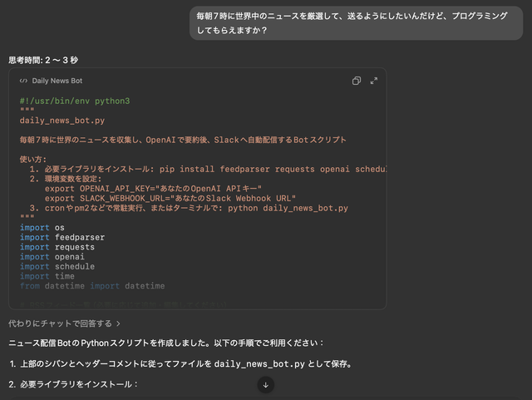Image resolution: width=532 pixels, height=400 pixels.
Task: Click the chevron after 代わりにチャットで回答する
Action: pos(118,323)
